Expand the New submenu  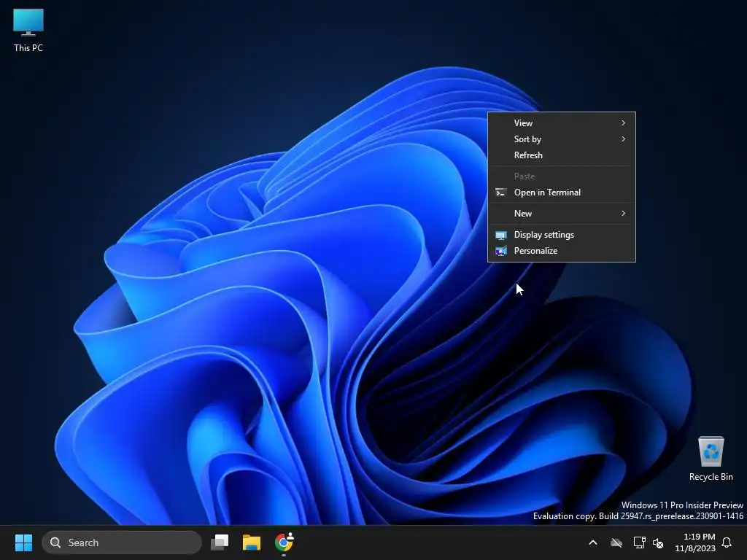(562, 214)
